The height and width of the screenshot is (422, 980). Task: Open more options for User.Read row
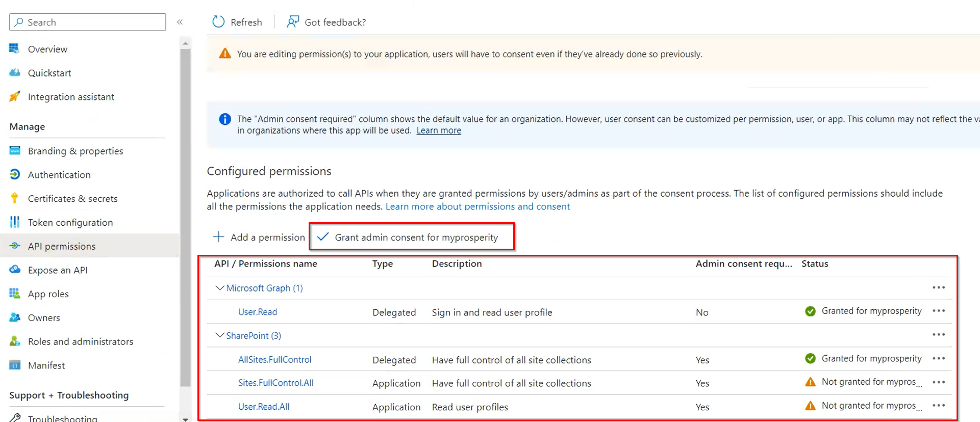coord(939,310)
